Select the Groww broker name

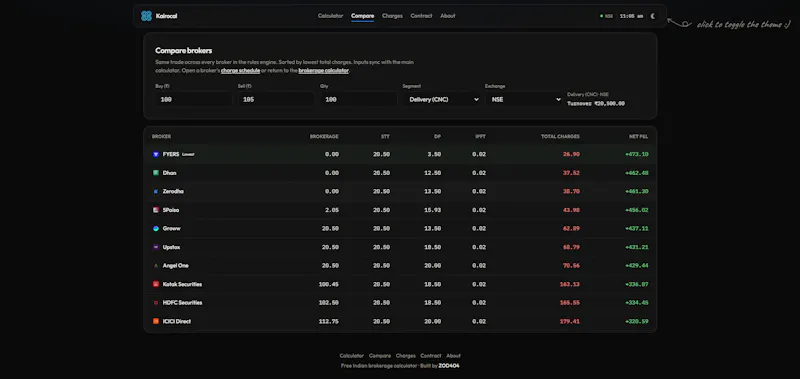[171, 229]
